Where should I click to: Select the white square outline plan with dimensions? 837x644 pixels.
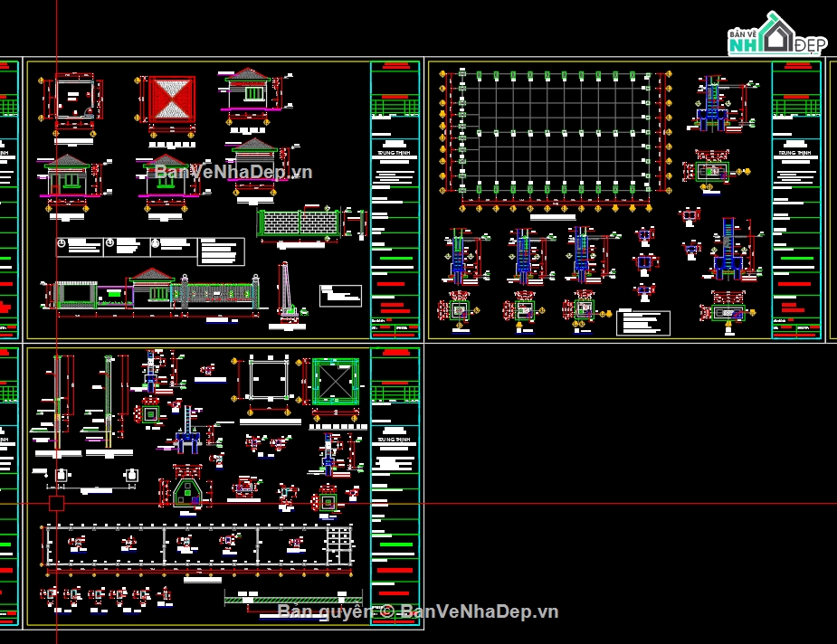coord(269,382)
